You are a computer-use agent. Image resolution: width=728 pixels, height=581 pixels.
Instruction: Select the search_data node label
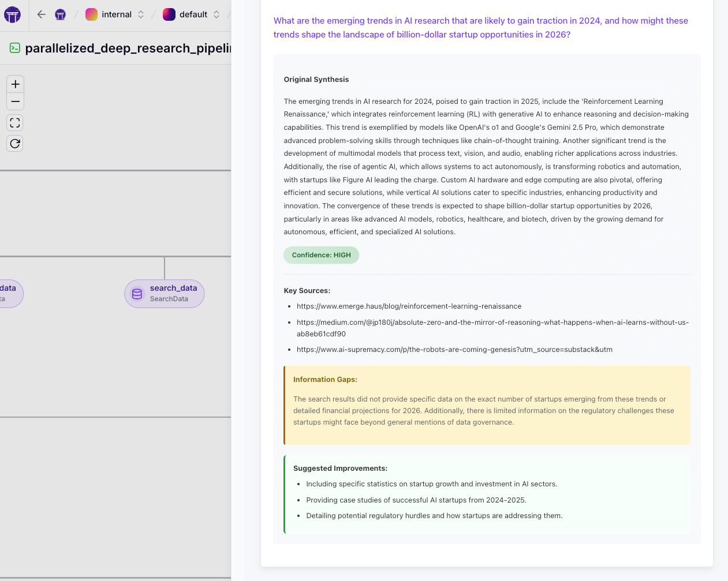(173, 288)
